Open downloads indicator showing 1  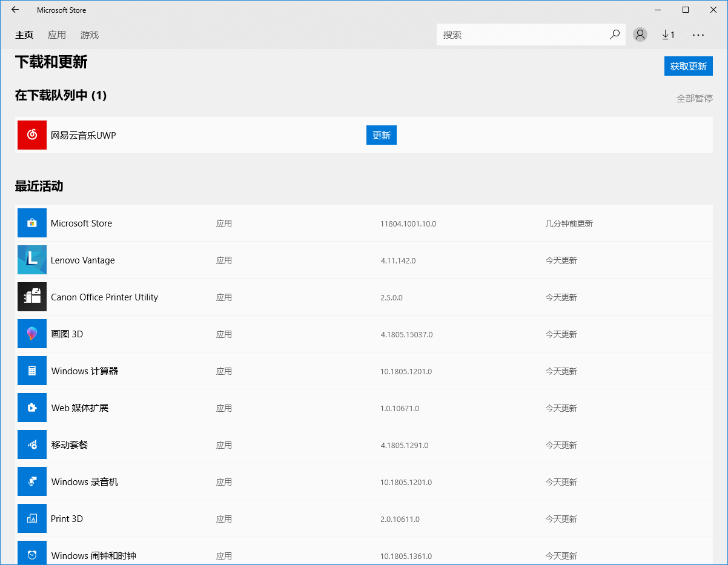click(x=668, y=35)
